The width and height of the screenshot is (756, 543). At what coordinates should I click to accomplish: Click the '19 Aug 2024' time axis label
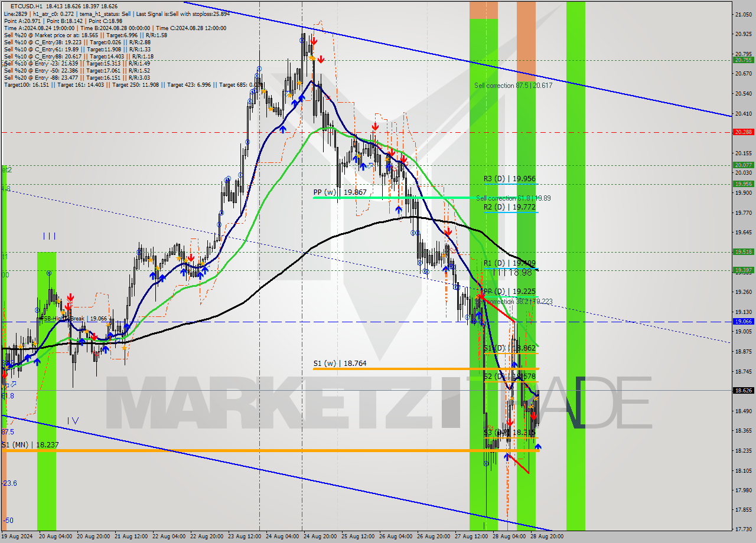17,537
